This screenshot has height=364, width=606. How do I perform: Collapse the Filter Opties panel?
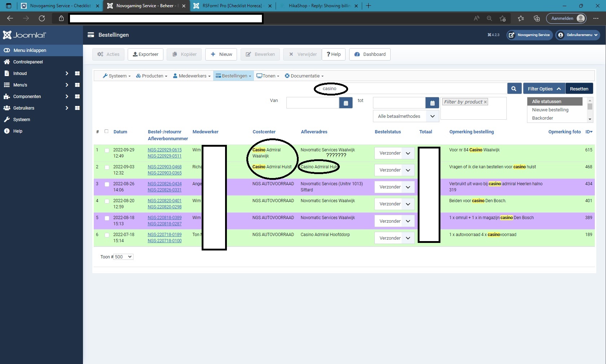click(544, 89)
